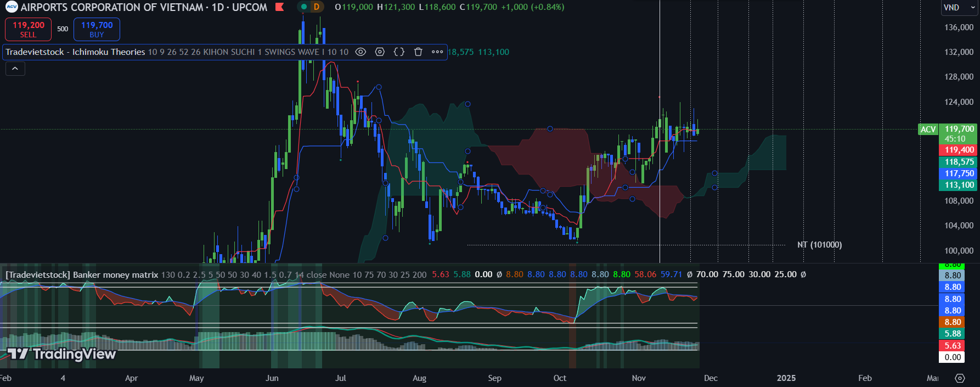Click the blue 117,750 price scale label

(958, 173)
